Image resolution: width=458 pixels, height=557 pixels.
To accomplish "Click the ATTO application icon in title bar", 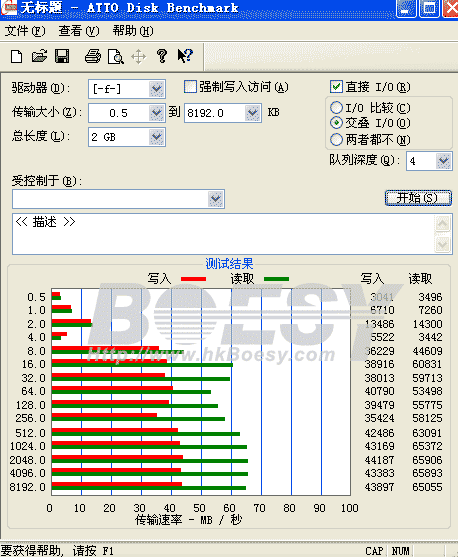I will pos(8,8).
